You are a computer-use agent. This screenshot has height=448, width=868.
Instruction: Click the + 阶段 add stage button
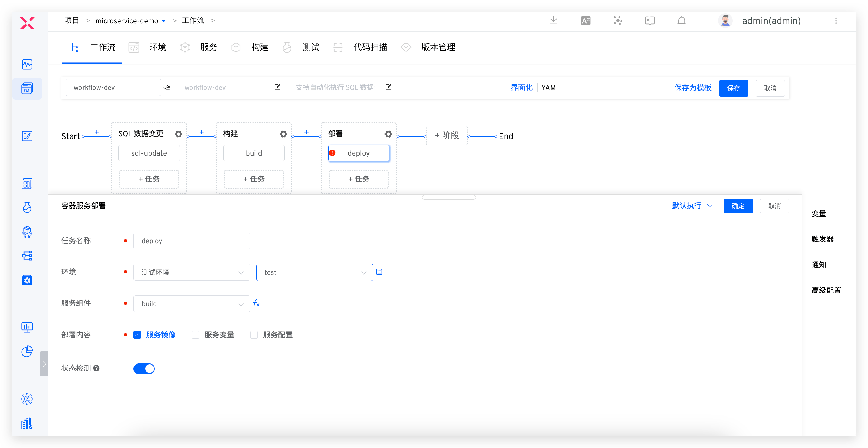tap(447, 135)
